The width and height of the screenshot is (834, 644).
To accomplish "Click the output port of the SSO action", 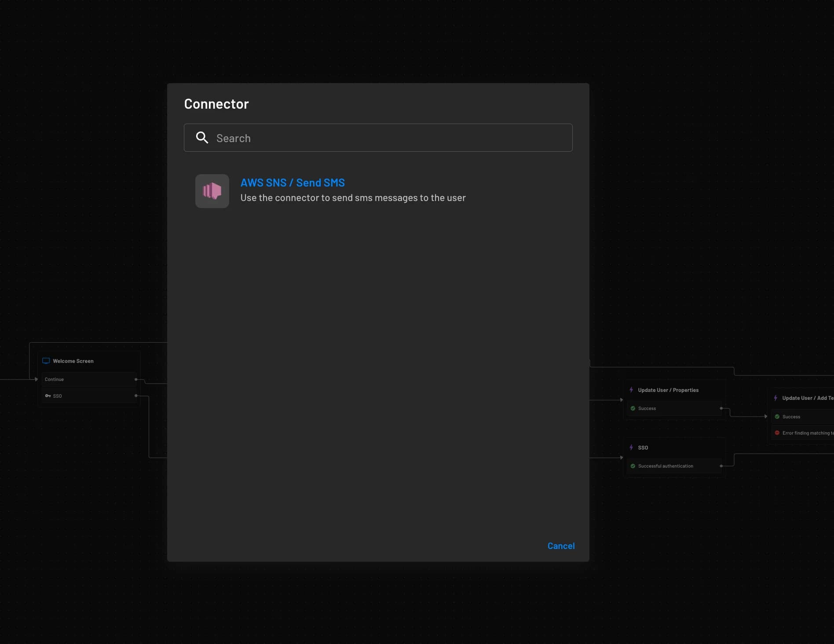I will point(136,395).
